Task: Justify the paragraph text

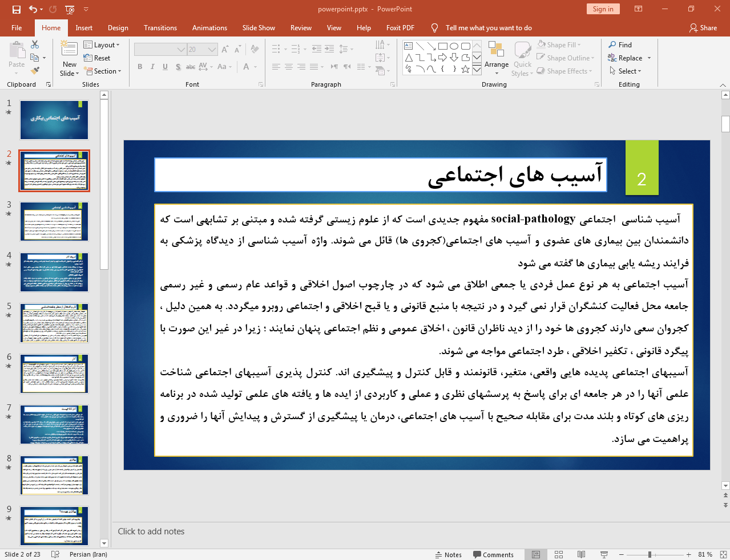Action: coord(314,67)
